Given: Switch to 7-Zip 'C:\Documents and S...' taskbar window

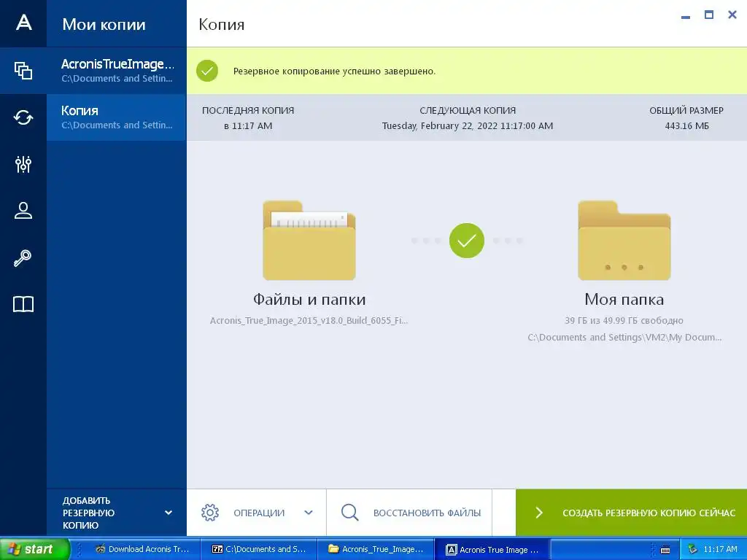Looking at the screenshot, I should point(260,549).
